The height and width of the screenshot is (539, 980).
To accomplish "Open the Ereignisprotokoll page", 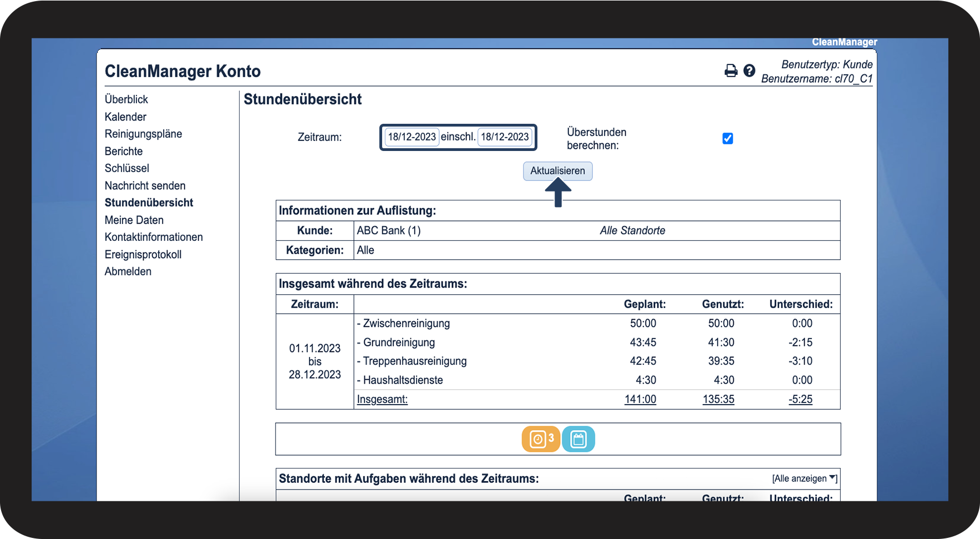I will pos(143,255).
